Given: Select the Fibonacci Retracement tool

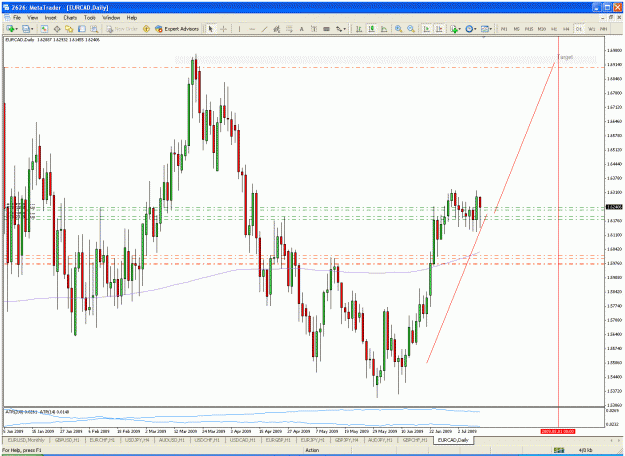Looking at the screenshot, I should pos(289,29).
